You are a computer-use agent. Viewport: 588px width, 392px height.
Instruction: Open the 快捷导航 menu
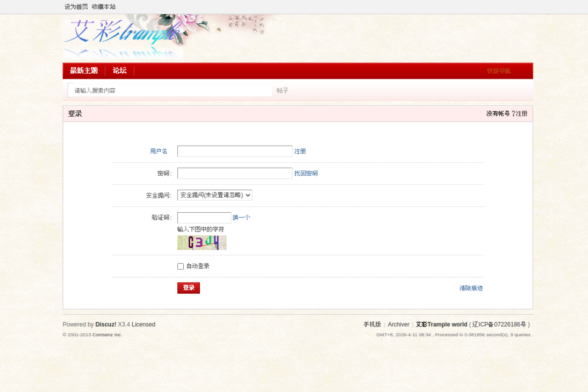point(499,71)
